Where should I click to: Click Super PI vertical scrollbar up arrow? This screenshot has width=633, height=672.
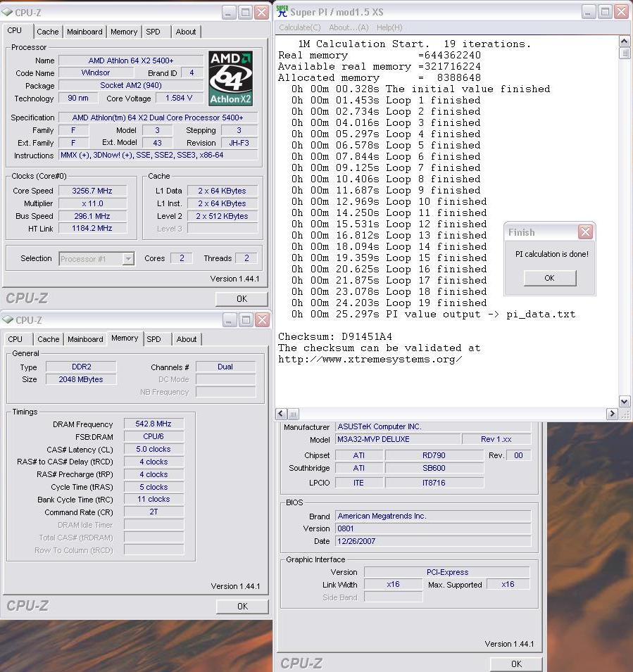(x=625, y=42)
